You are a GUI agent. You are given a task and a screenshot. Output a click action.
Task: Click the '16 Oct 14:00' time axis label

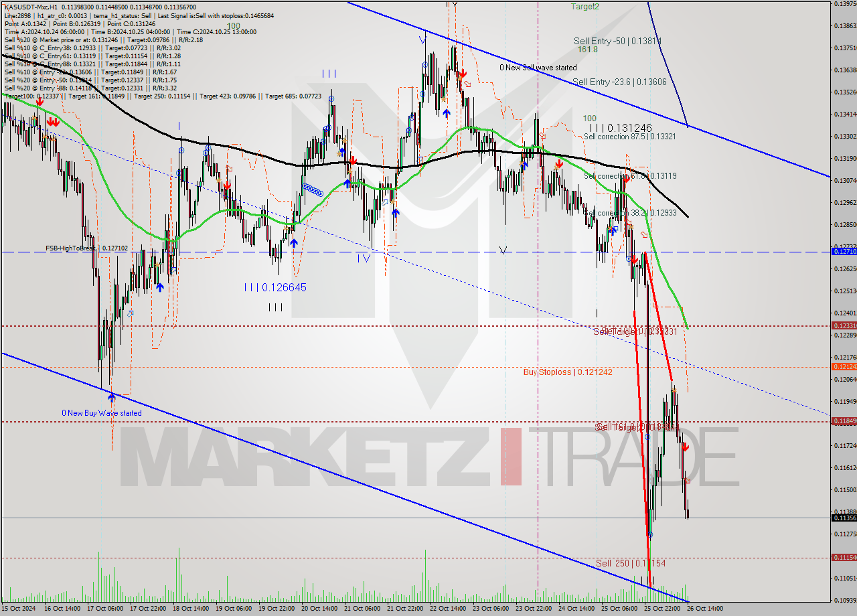62,609
